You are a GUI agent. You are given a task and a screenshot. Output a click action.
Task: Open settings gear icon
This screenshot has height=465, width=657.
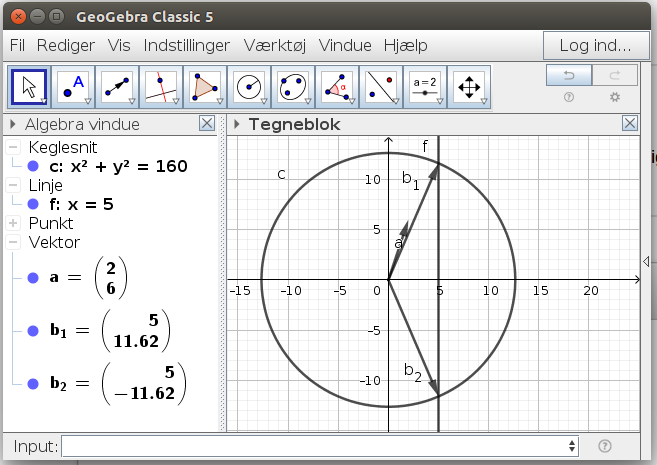click(x=615, y=97)
